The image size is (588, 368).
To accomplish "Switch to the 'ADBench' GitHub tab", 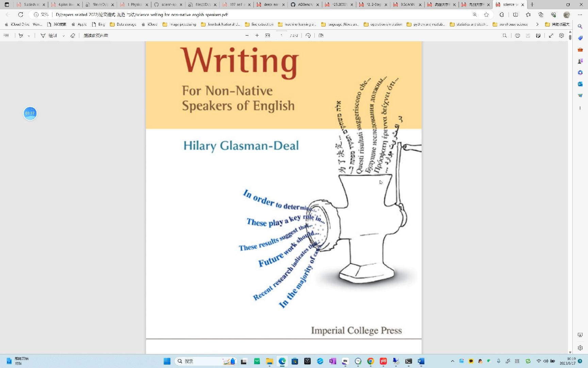I will point(305,4).
